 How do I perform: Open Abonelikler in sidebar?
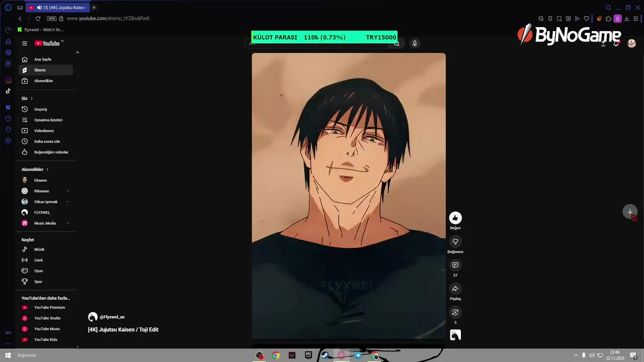coord(46,80)
